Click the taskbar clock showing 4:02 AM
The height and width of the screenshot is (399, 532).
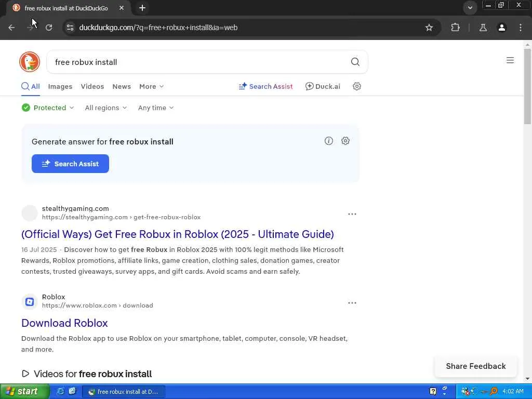pyautogui.click(x=513, y=391)
